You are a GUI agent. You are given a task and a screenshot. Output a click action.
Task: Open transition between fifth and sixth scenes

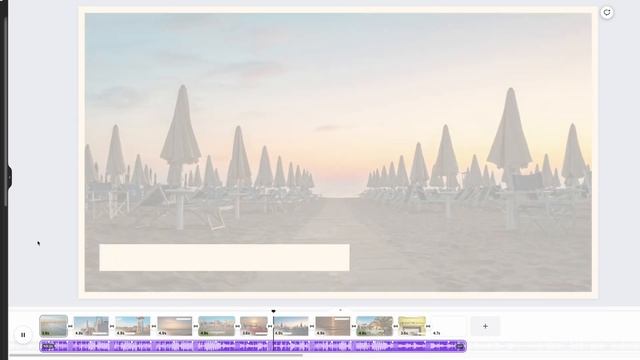(x=238, y=326)
